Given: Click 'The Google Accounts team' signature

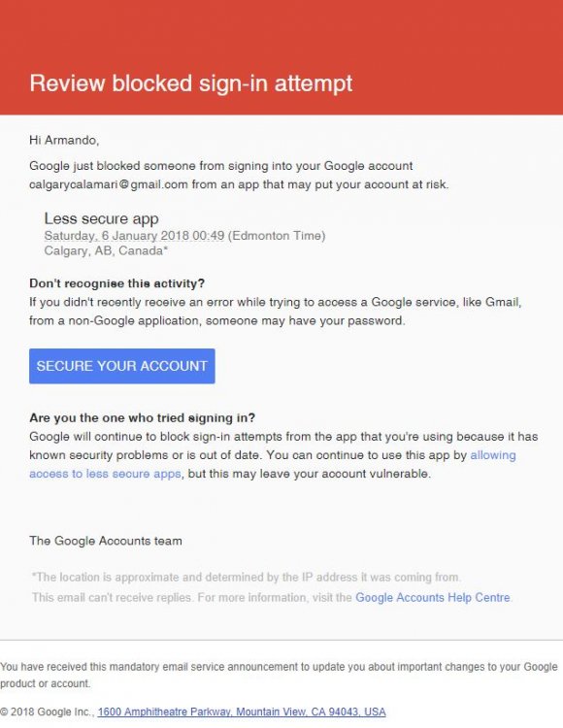Looking at the screenshot, I should (106, 541).
